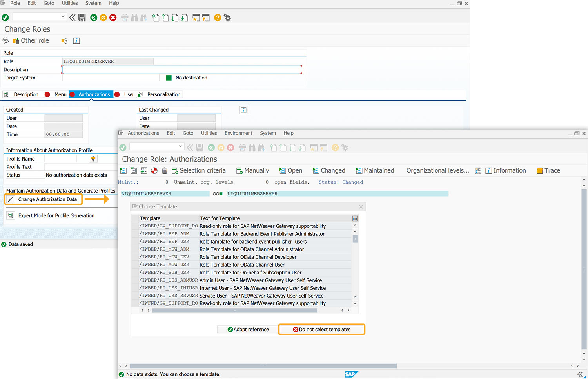Click the Authorizations window right vertical scrollbar

pyautogui.click(x=584, y=269)
